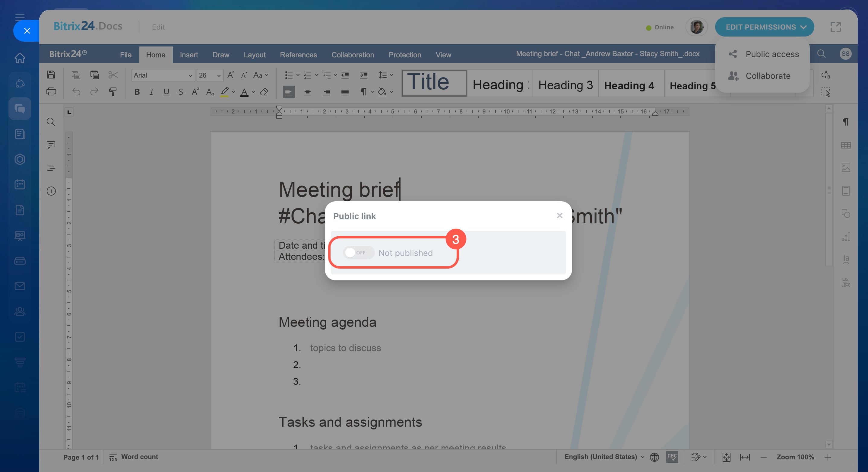Close the Public link dialog
This screenshot has width=868, height=472.
pos(560,215)
